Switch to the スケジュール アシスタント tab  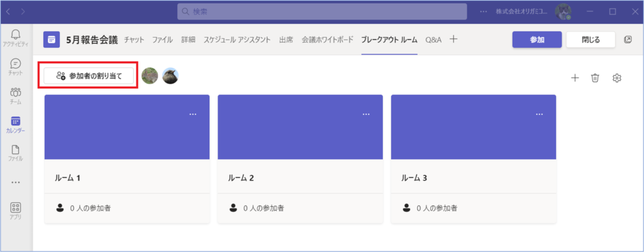236,40
